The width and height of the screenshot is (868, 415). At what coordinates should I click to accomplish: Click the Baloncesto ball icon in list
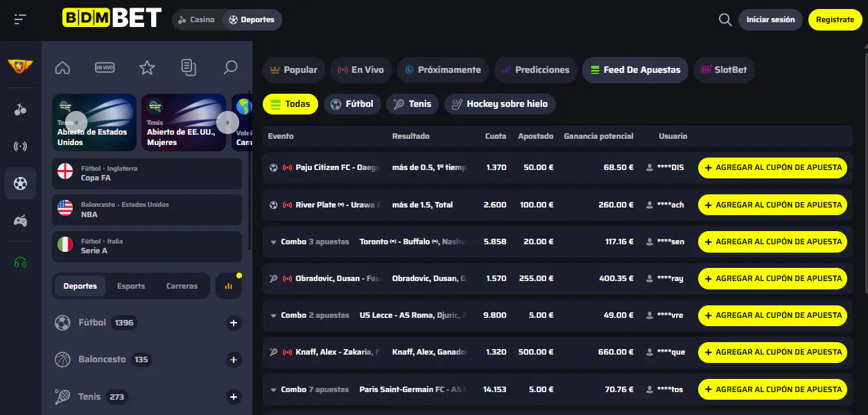(x=62, y=359)
